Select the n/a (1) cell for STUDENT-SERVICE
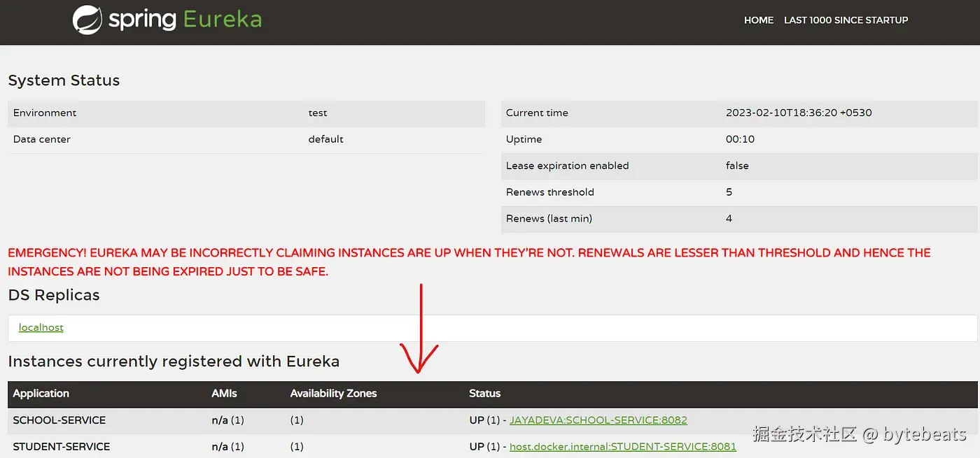Image resolution: width=980 pixels, height=458 pixels. pos(228,446)
